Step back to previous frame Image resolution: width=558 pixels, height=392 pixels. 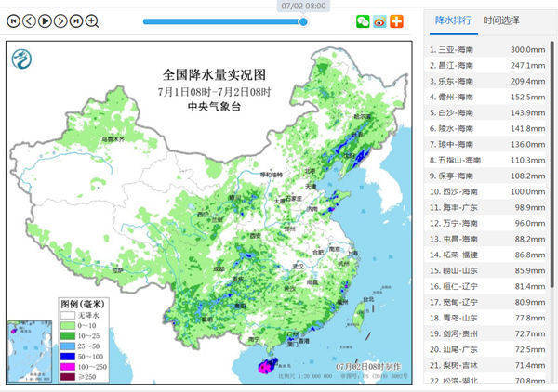point(29,20)
